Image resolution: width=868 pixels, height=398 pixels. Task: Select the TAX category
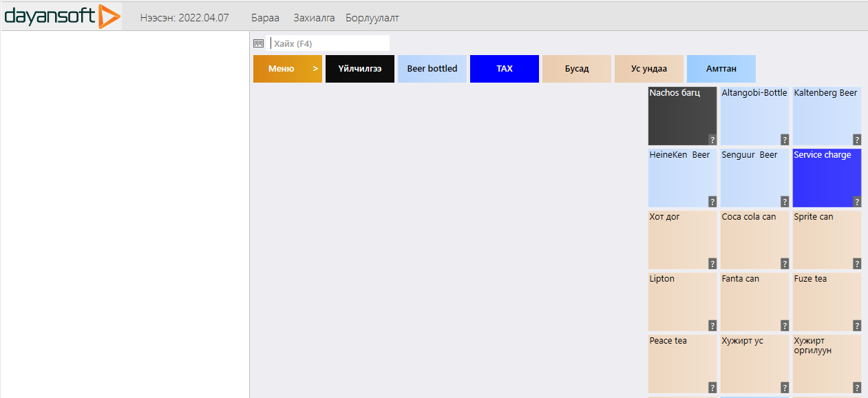(x=505, y=69)
